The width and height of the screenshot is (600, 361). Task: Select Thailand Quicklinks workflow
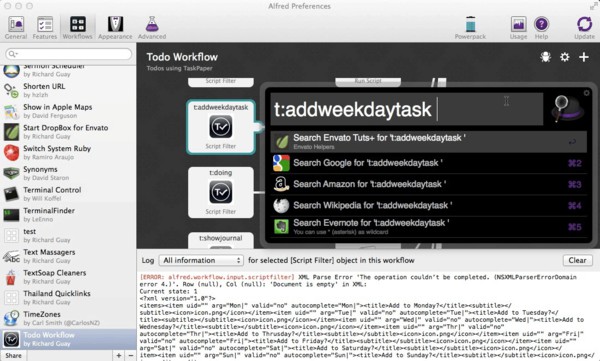[68, 297]
